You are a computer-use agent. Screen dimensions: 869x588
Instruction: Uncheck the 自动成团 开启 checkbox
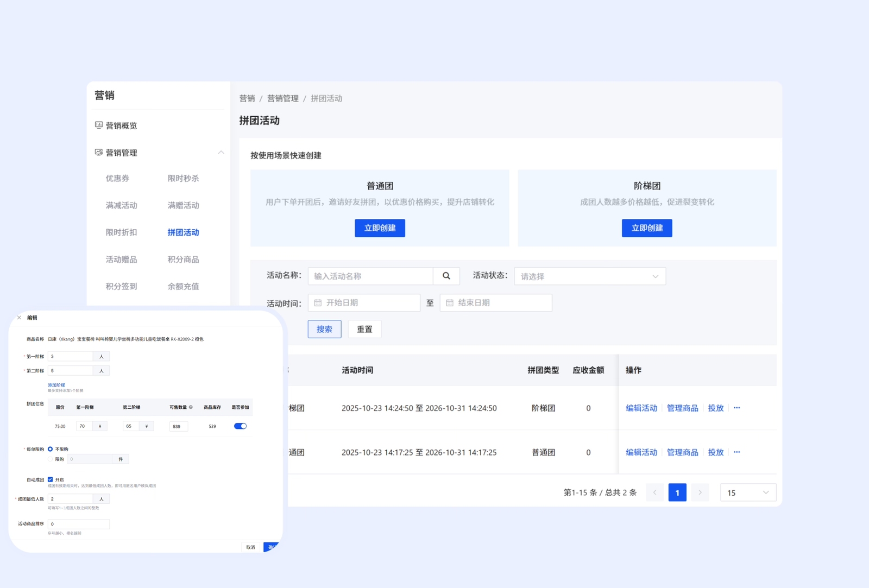click(51, 479)
